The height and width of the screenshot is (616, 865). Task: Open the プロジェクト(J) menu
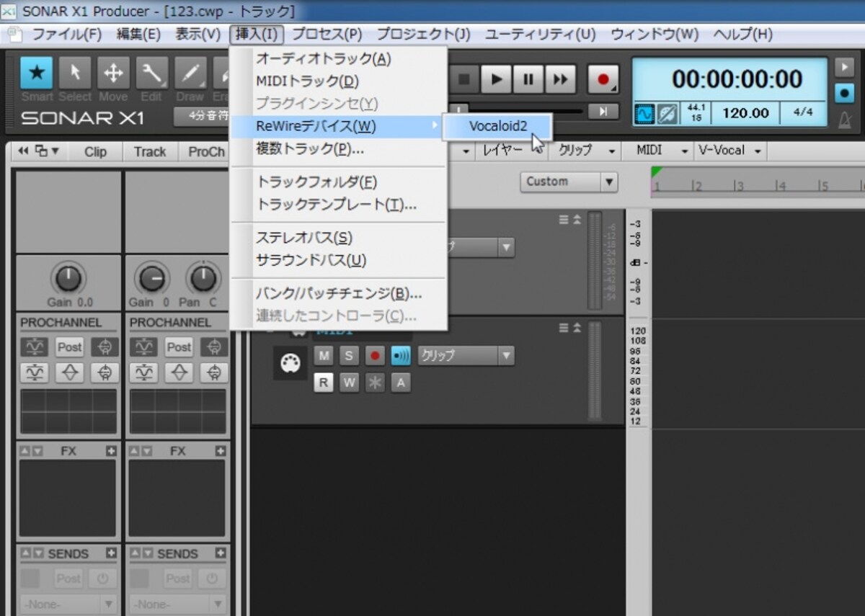[423, 34]
